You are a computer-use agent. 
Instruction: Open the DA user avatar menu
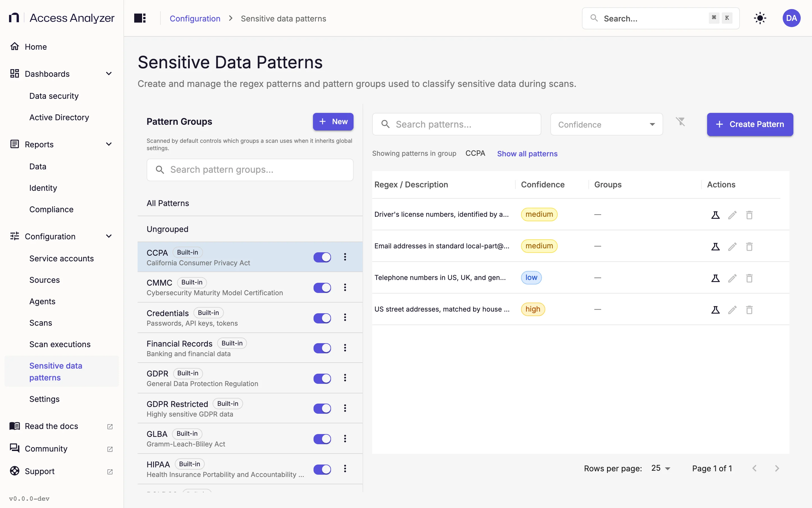pos(791,18)
